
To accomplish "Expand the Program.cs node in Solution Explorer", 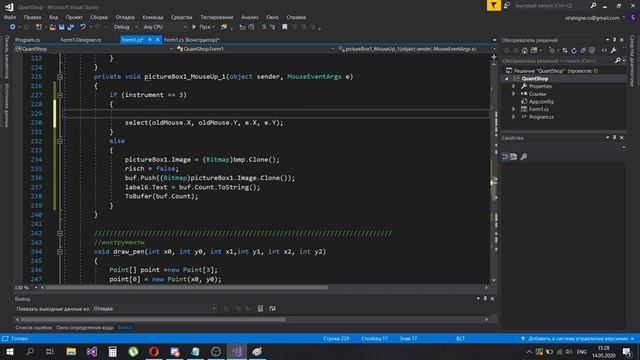I will (x=514, y=117).
